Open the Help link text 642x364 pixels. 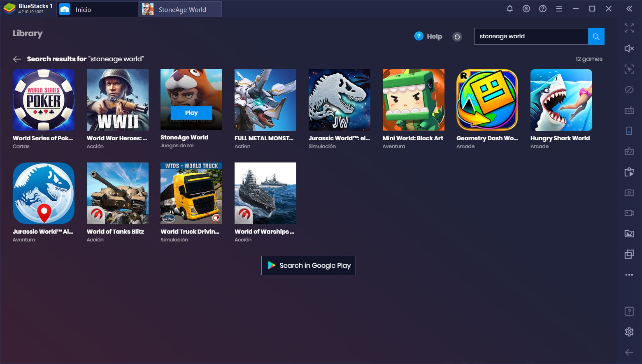(435, 36)
